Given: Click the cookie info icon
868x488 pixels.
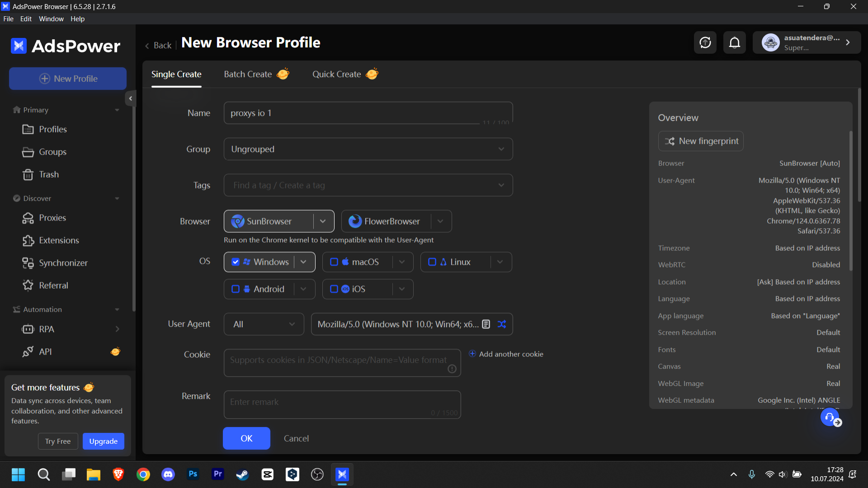Looking at the screenshot, I should 452,369.
